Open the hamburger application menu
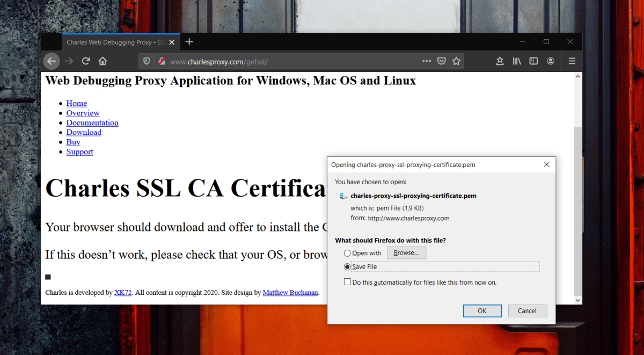This screenshot has height=355, width=644. coord(572,61)
